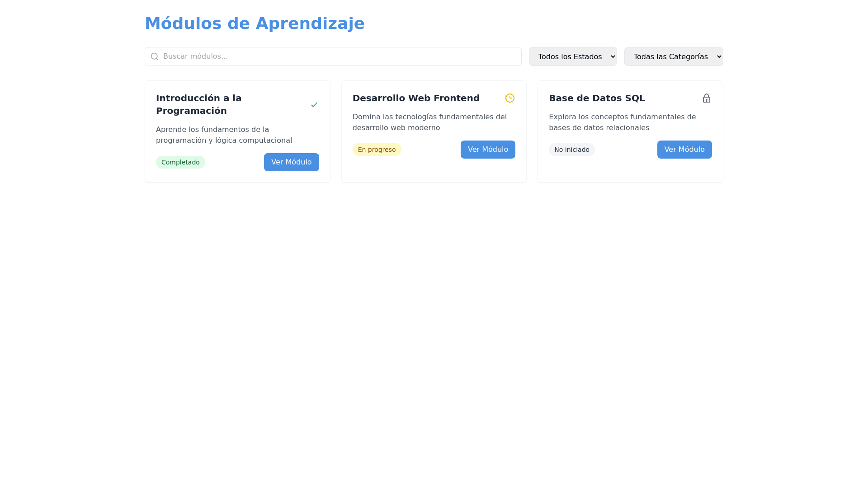
Task: Click the lock icon on SQL module
Action: tap(706, 98)
